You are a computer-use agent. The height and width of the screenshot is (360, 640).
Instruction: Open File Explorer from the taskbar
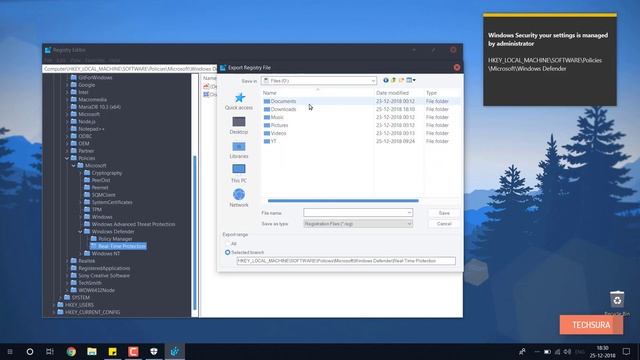(x=92, y=351)
